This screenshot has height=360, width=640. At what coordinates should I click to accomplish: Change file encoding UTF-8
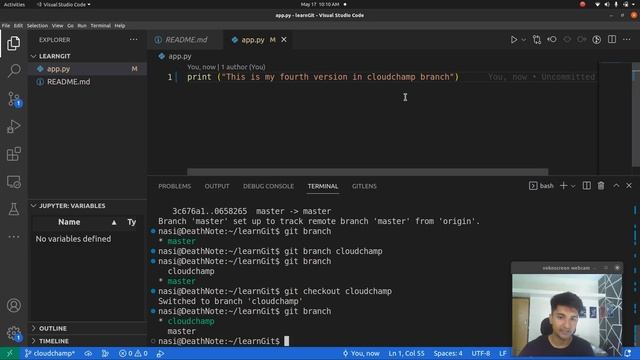(481, 353)
